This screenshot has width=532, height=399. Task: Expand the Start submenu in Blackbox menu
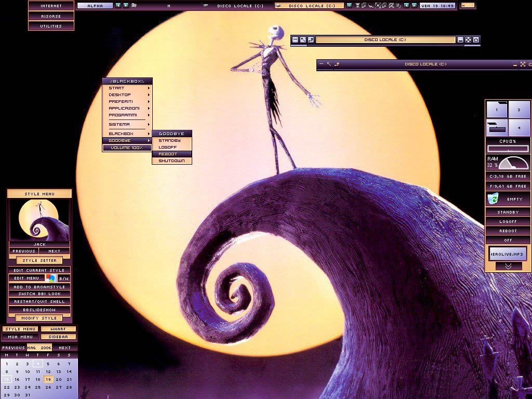tap(127, 88)
